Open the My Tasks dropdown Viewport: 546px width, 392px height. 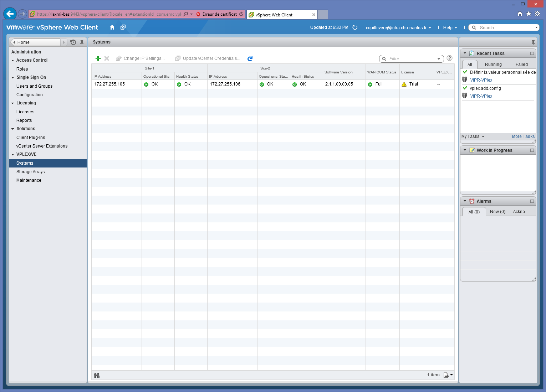coord(473,136)
